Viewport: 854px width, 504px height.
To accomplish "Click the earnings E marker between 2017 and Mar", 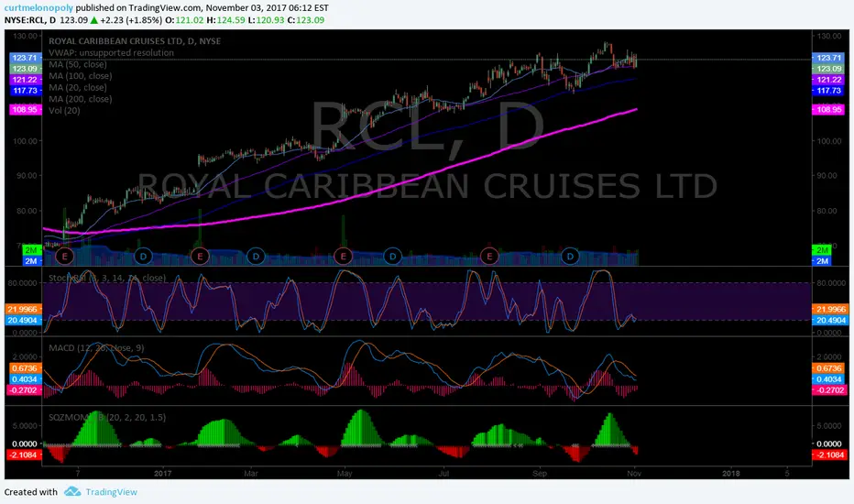I will 200,256.
